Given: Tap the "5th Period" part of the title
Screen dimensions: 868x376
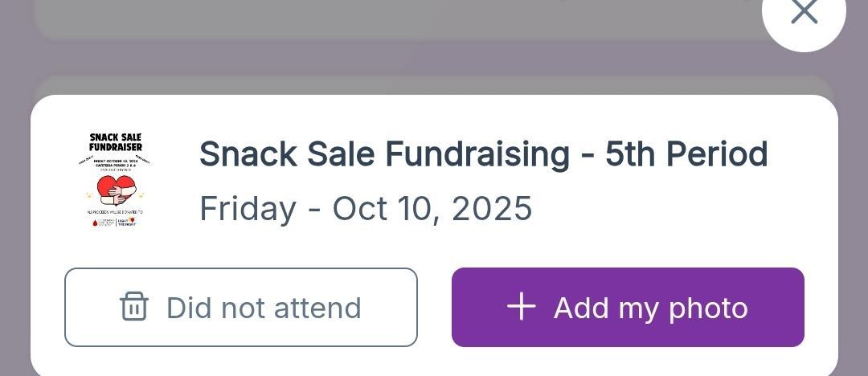Looking at the screenshot, I should pyautogui.click(x=686, y=153).
